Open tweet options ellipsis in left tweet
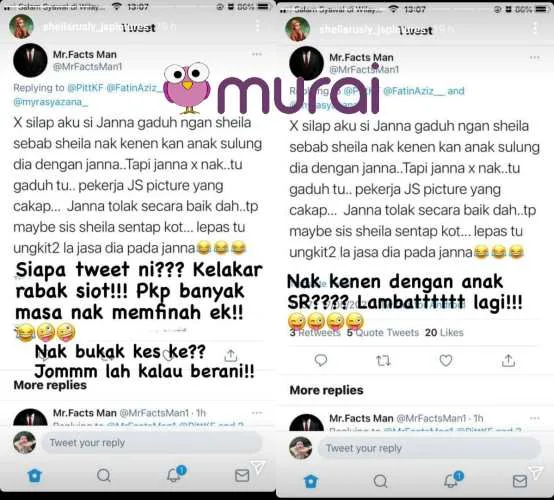 click(257, 54)
